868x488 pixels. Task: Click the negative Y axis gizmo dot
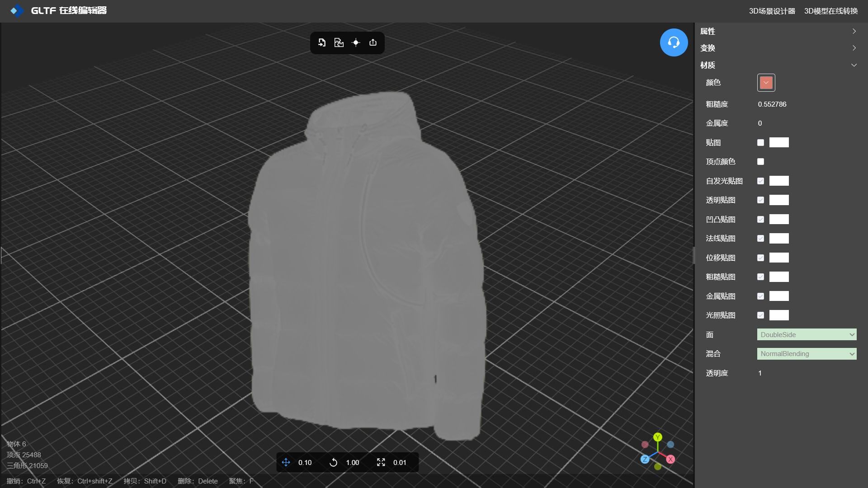tap(658, 467)
